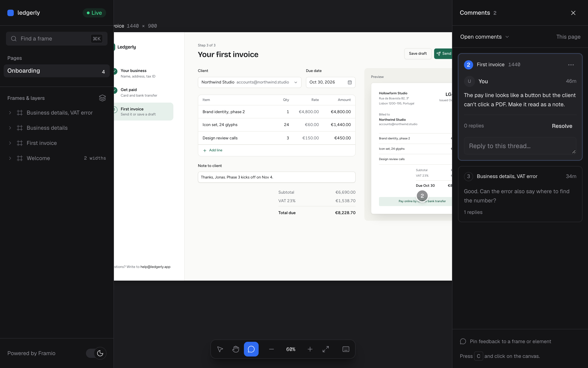Open keyboard shortcuts icon

click(346, 349)
